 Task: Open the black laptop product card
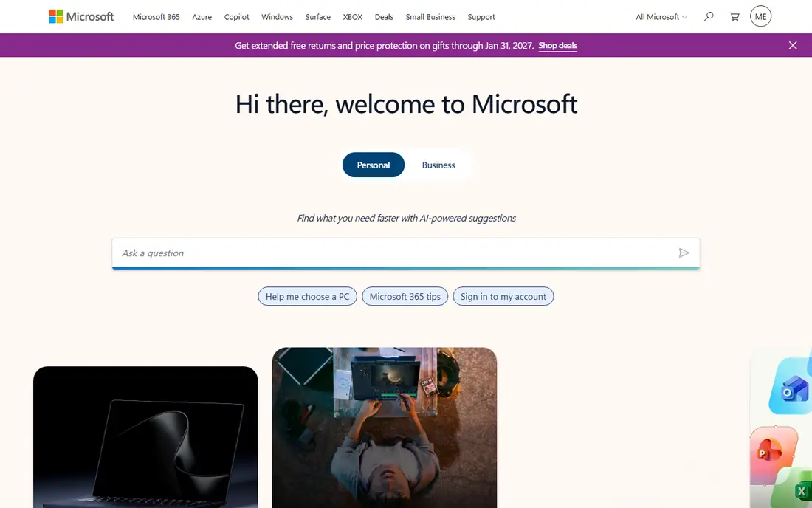pos(145,437)
